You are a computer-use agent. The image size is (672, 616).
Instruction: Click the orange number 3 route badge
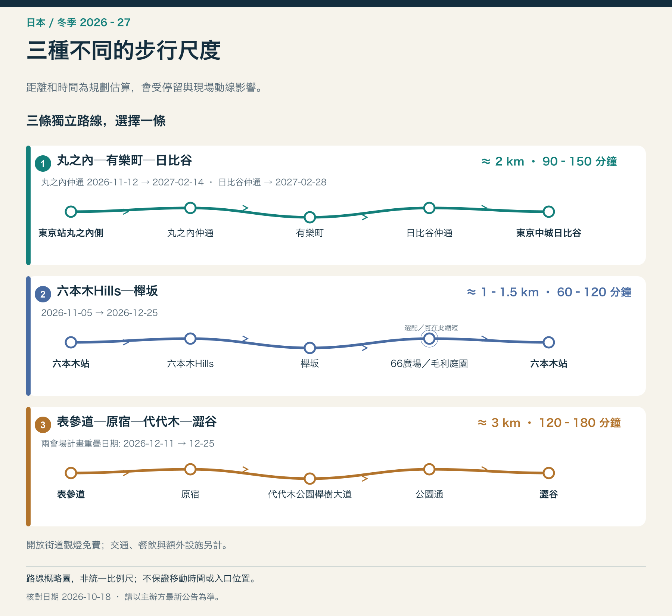[43, 425]
